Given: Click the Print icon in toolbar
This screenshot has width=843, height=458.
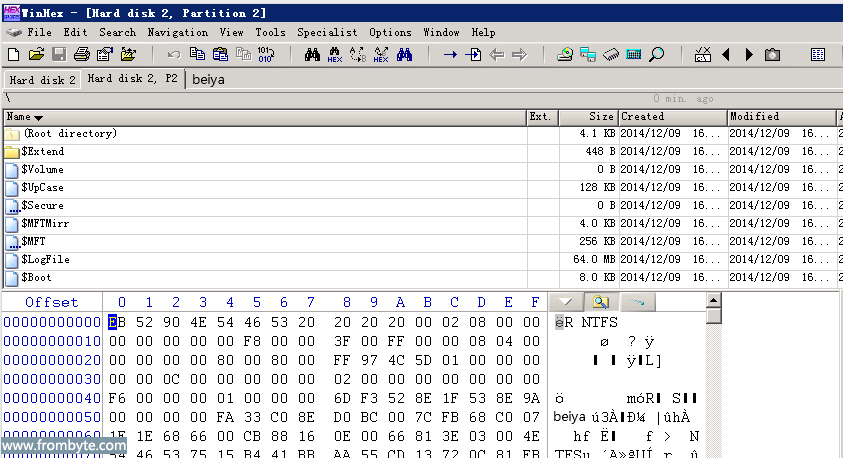Looking at the screenshot, I should click(x=81, y=54).
